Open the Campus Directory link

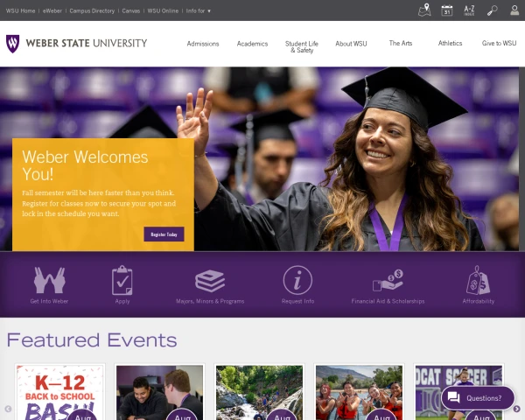92,10
